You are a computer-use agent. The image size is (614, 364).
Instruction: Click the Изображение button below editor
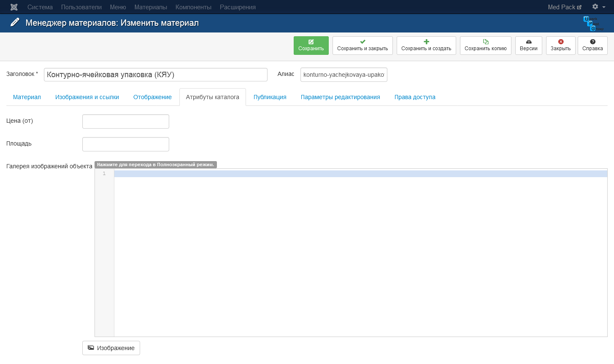pos(111,348)
